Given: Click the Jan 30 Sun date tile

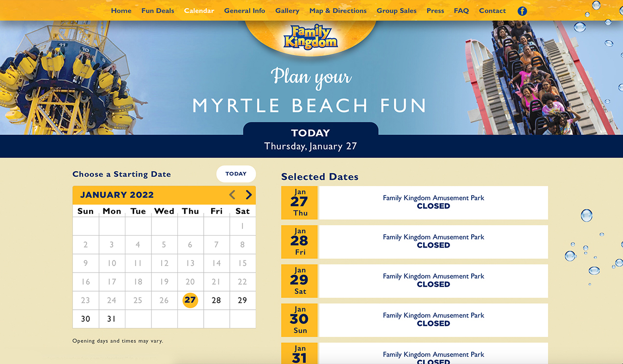Looking at the screenshot, I should (299, 320).
